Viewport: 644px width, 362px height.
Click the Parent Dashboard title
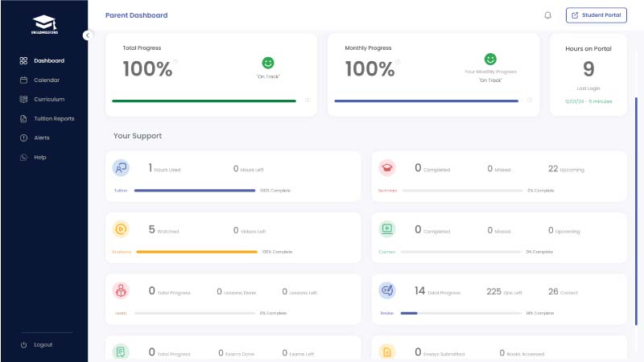[x=136, y=15]
